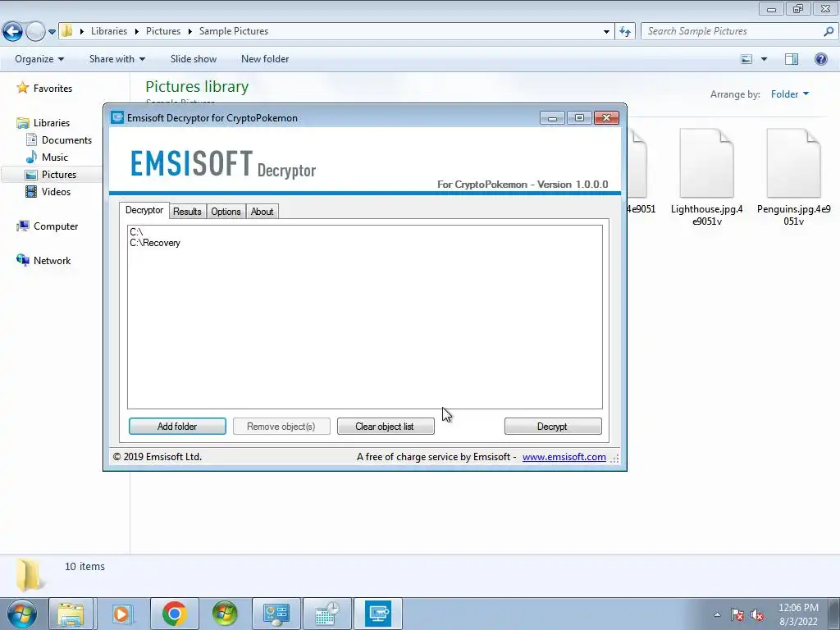Click Libraries in the address breadcrumb
The height and width of the screenshot is (630, 840).
coord(109,31)
